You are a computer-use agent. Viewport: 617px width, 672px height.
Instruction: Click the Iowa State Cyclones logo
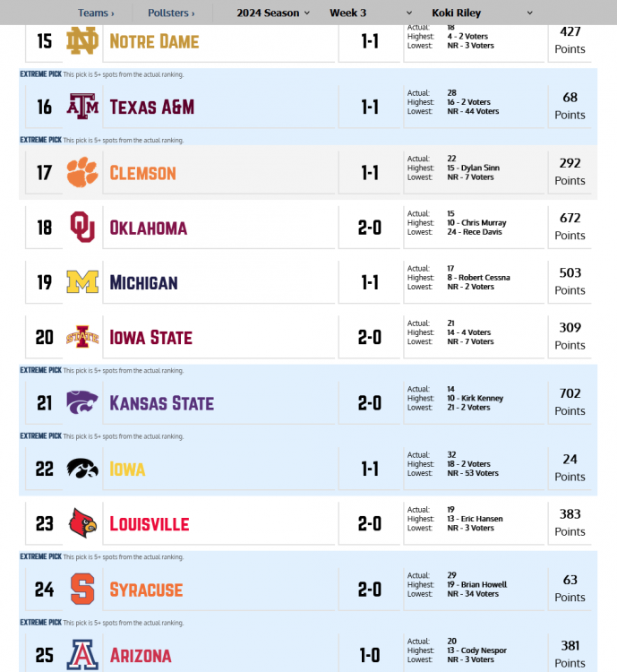tap(83, 338)
